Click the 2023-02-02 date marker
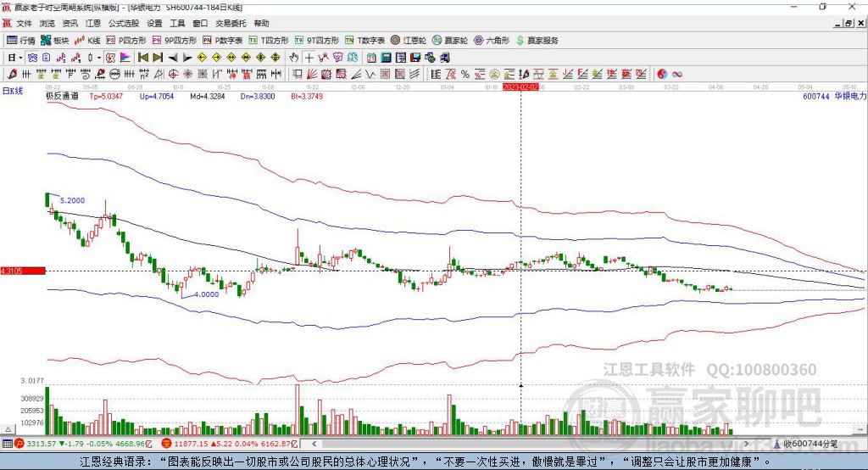Image resolution: width=868 pixels, height=470 pixels. coord(520,87)
